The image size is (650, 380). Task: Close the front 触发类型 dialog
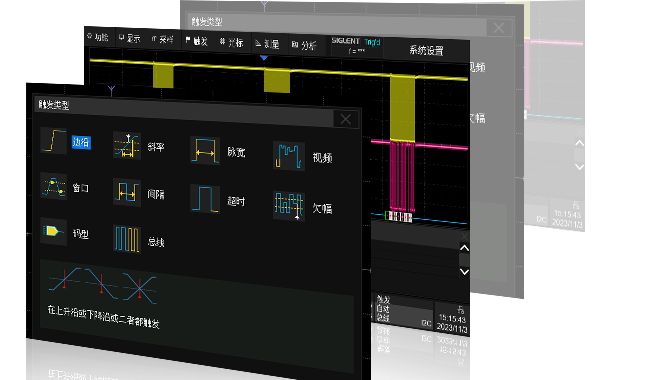point(345,119)
